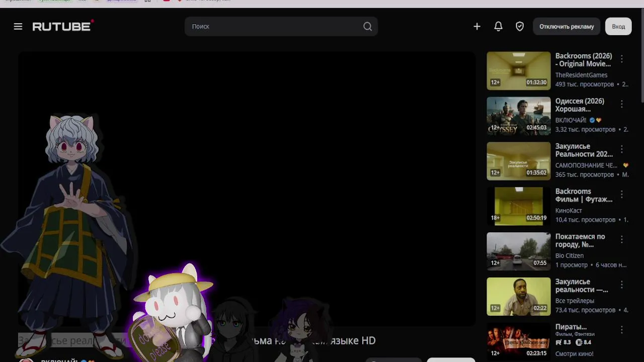Go to the RUTUBE home logo
This screenshot has height=362, width=644.
pos(63,26)
